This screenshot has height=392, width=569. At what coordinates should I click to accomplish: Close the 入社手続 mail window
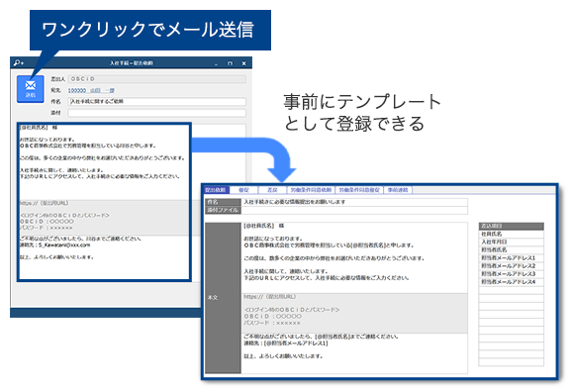pos(243,63)
